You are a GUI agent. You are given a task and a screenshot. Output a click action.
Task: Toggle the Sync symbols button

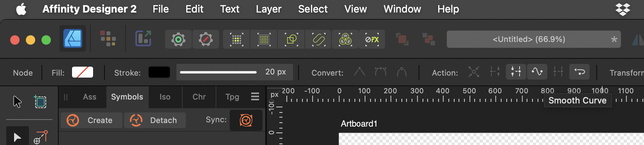click(x=246, y=120)
